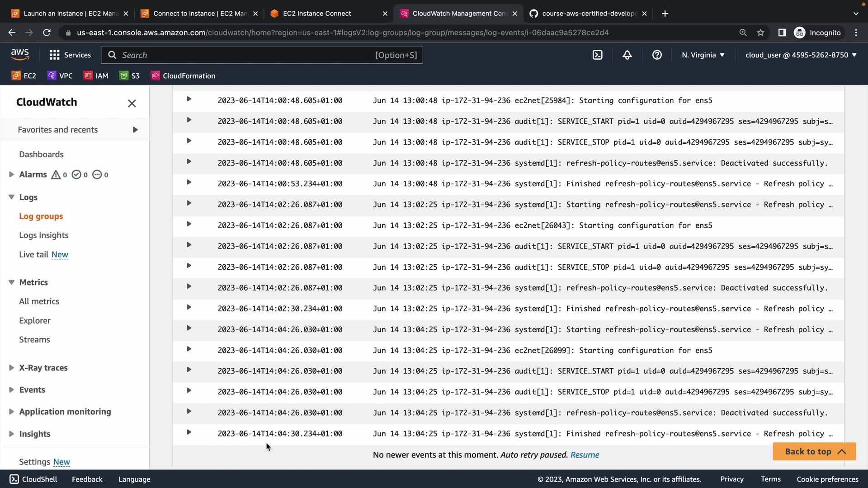Open the N. Virginia region dropdown

tap(703, 55)
